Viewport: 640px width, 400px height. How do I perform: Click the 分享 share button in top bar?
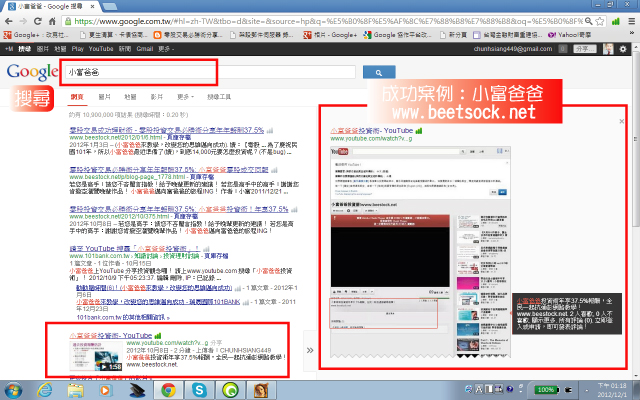pyautogui.click(x=585, y=49)
